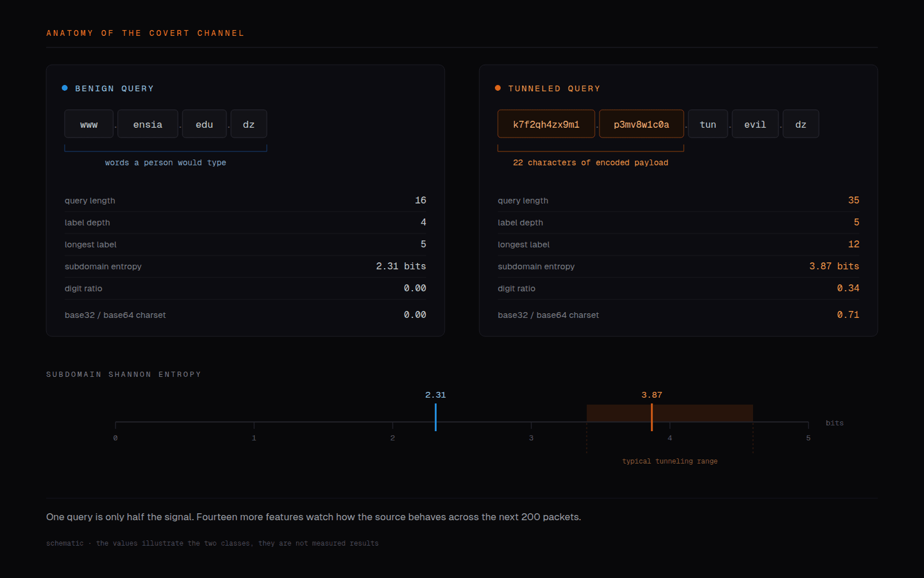Click tunneled digit ratio value 0.34
Image resolution: width=924 pixels, height=578 pixels.
click(x=848, y=288)
